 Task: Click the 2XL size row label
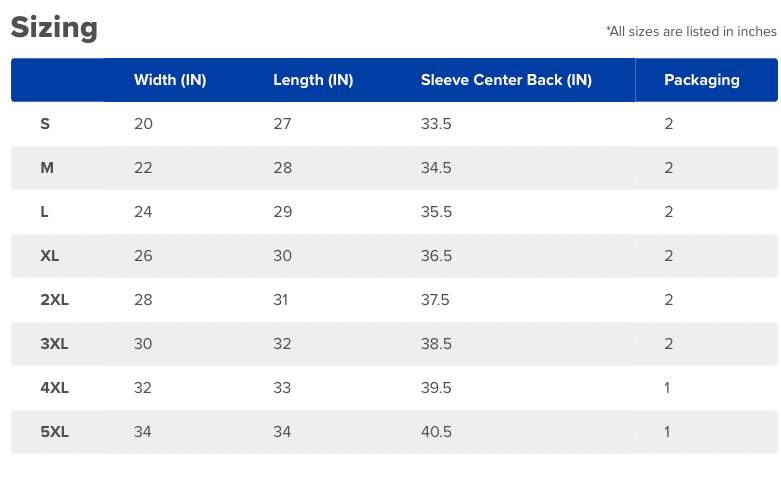54,300
